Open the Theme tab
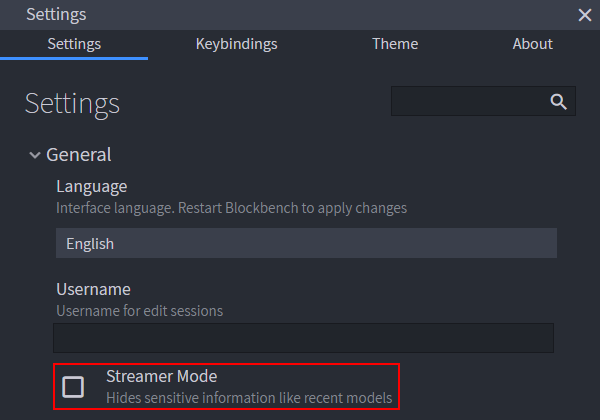The height and width of the screenshot is (420, 600). (395, 44)
